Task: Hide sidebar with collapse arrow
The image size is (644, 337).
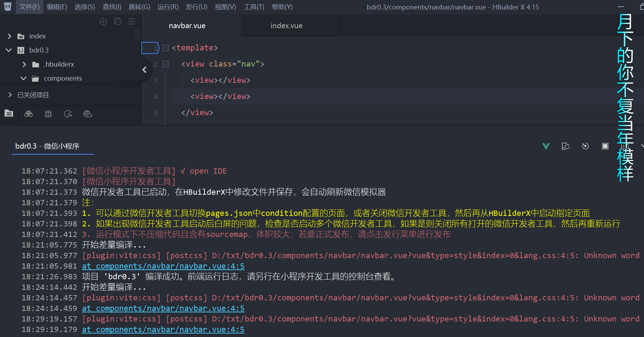Action: [x=144, y=70]
